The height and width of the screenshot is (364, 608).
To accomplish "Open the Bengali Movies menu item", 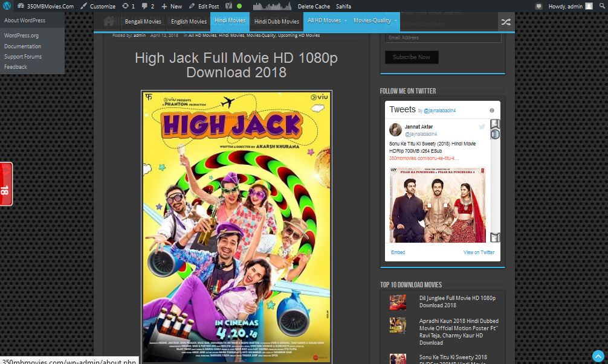I will coord(143,21).
